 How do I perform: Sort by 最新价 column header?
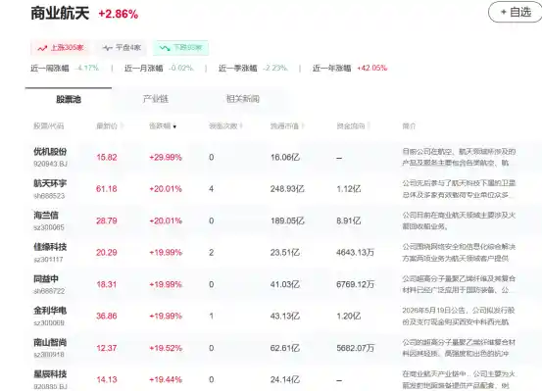[x=110, y=126]
